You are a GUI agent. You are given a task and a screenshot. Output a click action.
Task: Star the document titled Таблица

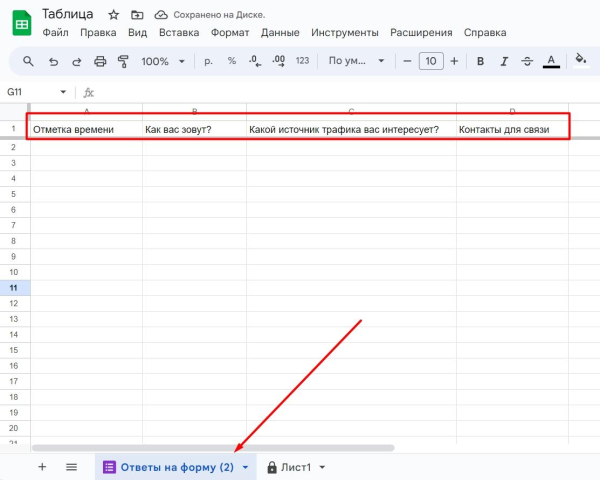click(x=113, y=15)
